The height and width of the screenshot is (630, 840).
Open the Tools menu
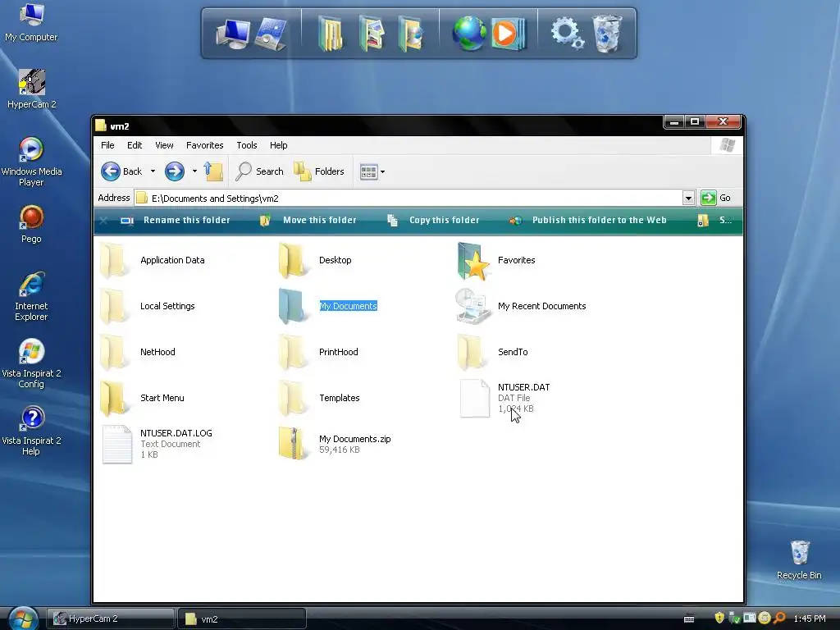click(247, 145)
